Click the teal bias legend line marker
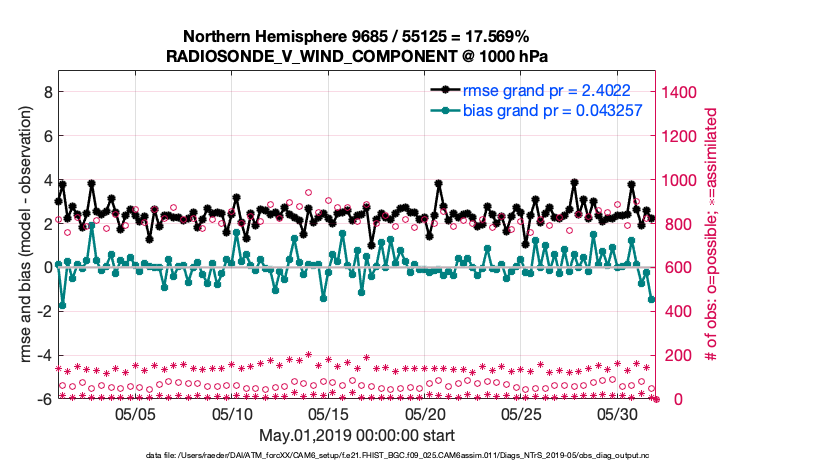830x470 pixels. pos(451,110)
